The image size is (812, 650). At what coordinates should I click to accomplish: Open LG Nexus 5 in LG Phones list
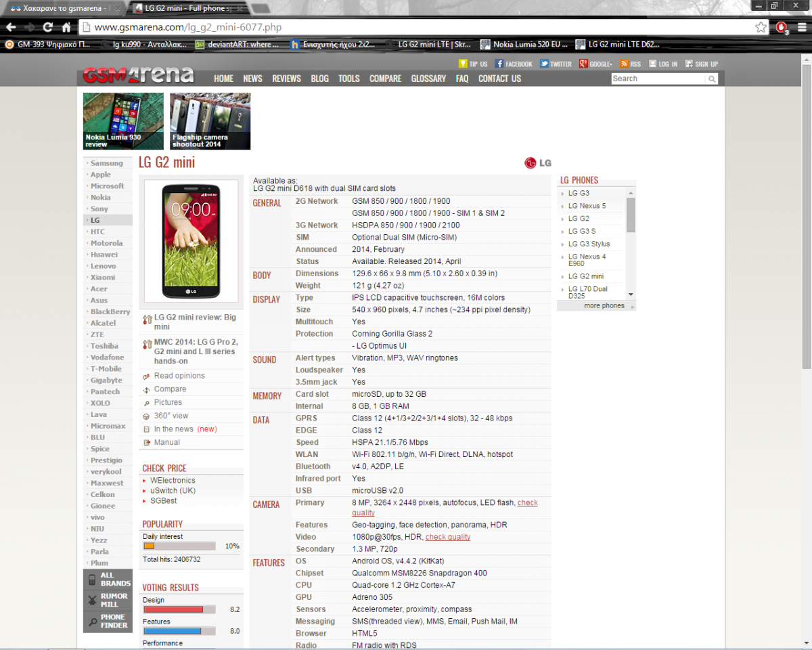tap(587, 206)
